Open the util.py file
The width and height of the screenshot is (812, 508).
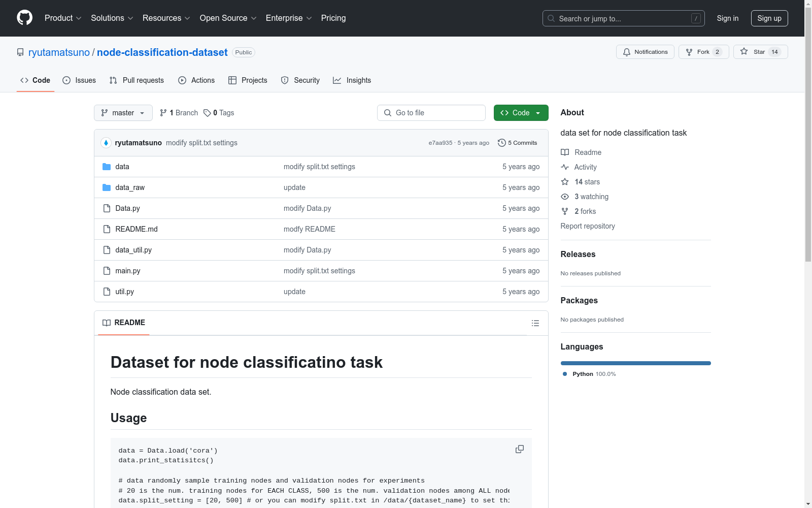(x=125, y=292)
